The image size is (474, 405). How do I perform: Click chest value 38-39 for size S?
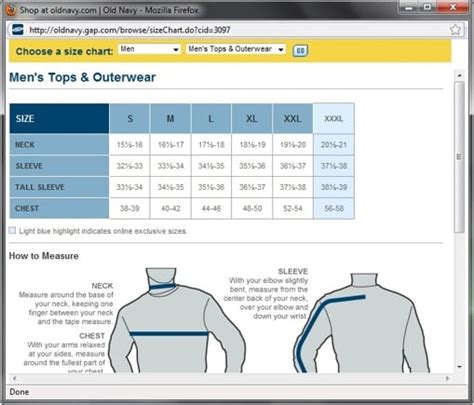[130, 208]
